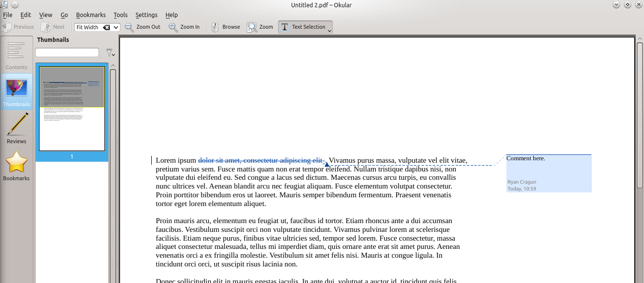Image resolution: width=644 pixels, height=283 pixels.
Task: Open the Go menu
Action: (x=64, y=15)
